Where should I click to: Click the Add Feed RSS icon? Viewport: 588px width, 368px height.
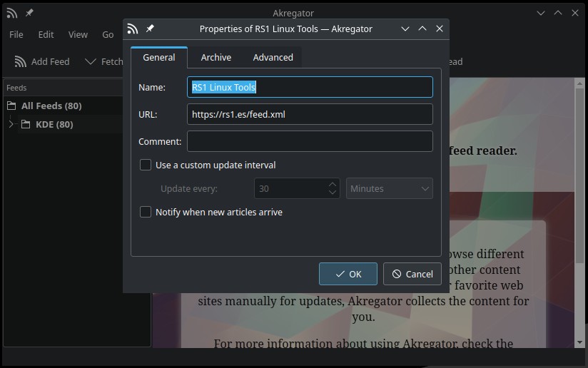[20, 61]
